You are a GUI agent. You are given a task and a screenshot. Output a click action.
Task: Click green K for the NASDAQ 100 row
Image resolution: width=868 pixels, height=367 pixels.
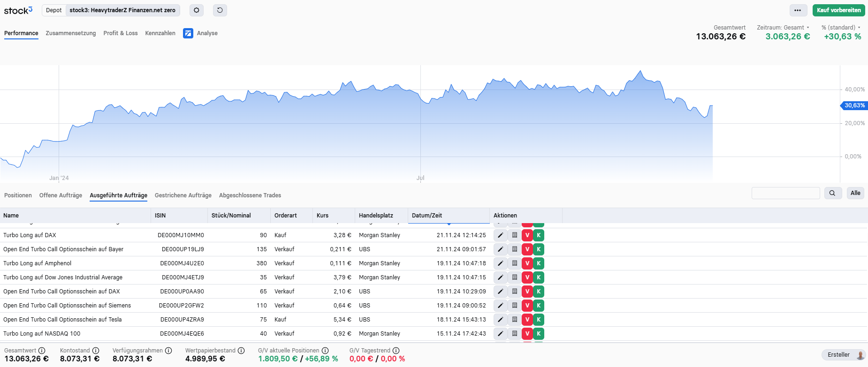pyautogui.click(x=539, y=334)
